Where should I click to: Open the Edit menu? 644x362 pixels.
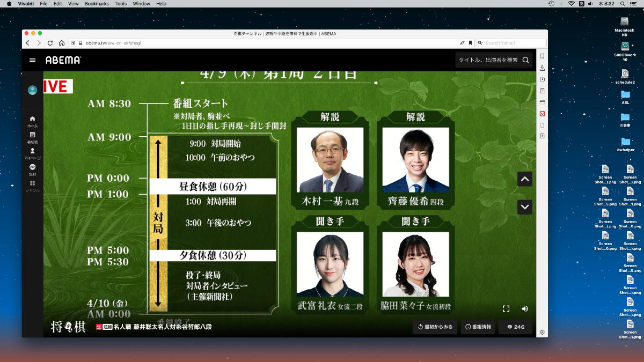tap(58, 4)
